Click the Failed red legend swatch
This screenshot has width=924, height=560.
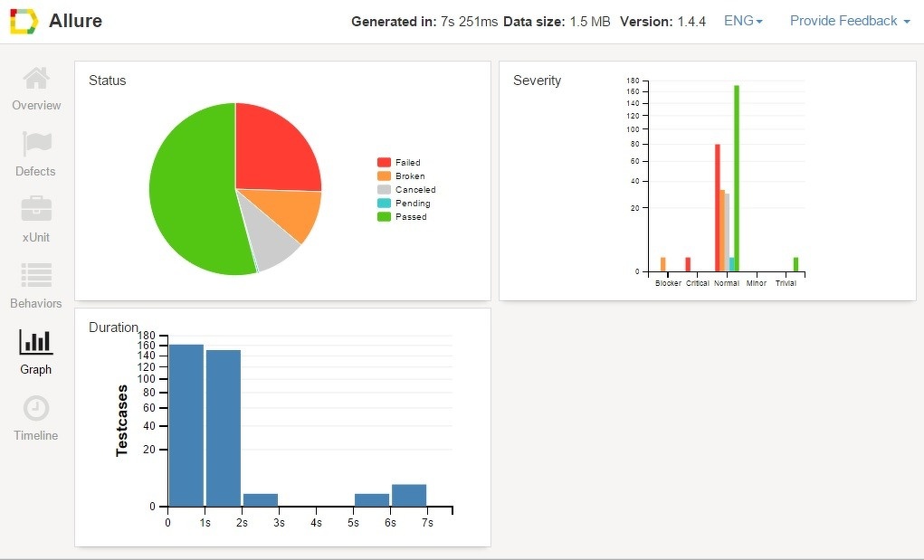384,163
